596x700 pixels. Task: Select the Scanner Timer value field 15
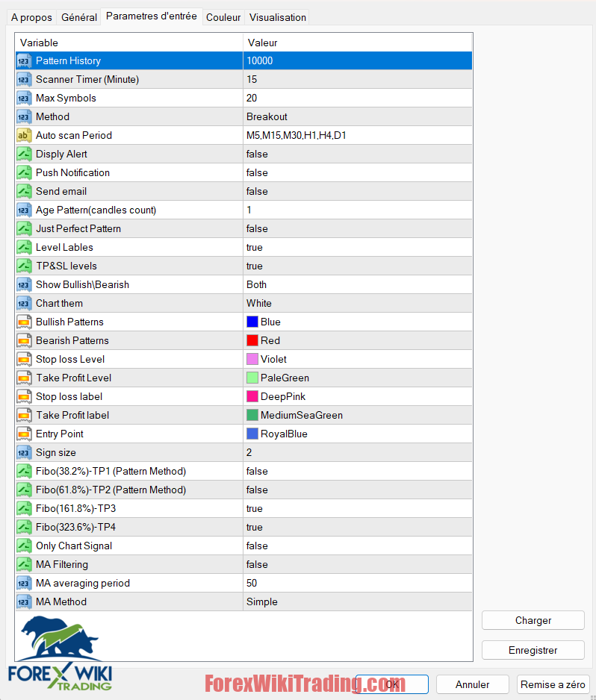357,79
